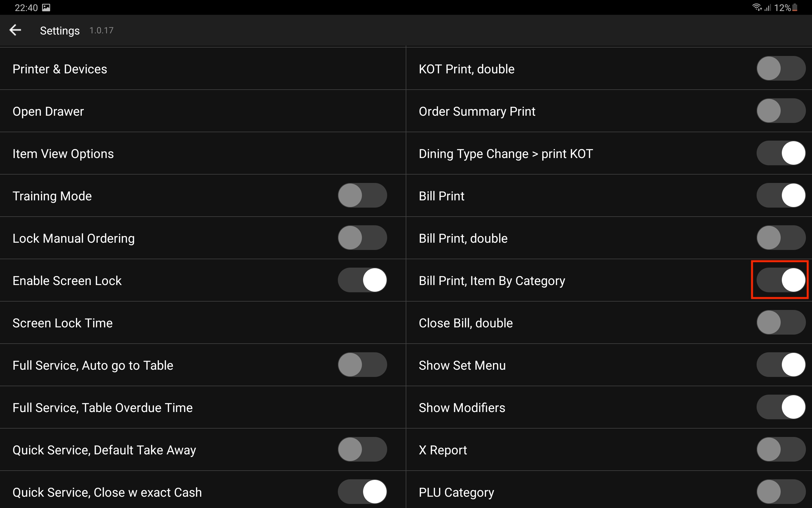
Task: Tap the battery indicator icon
Action: pos(795,7)
